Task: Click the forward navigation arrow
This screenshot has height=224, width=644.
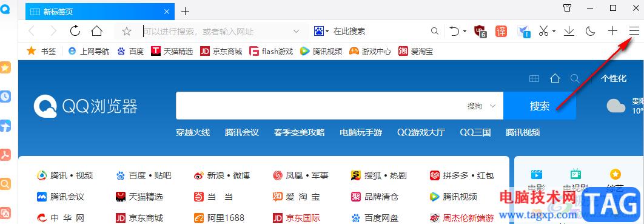Action: click(x=53, y=31)
